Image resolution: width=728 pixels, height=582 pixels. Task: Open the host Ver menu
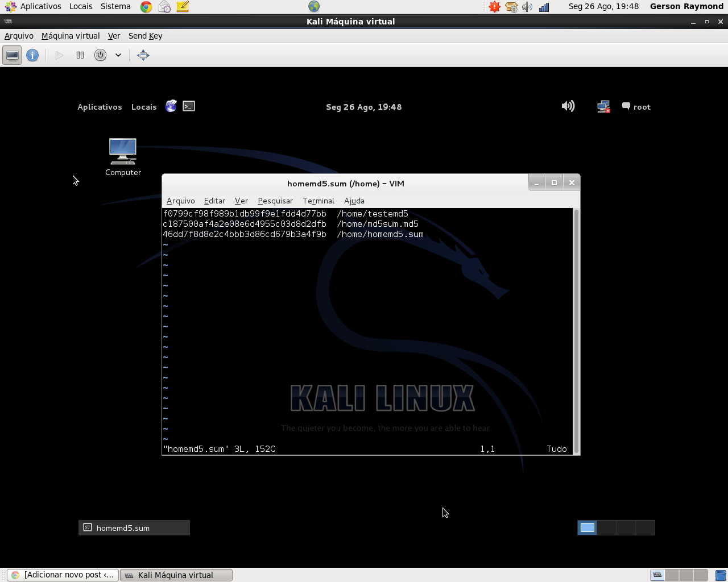[114, 36]
